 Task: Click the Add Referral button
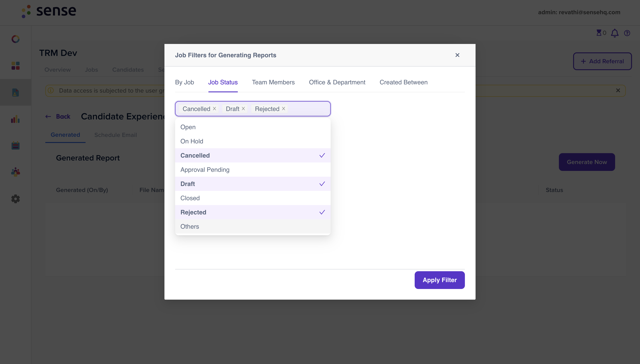(602, 61)
